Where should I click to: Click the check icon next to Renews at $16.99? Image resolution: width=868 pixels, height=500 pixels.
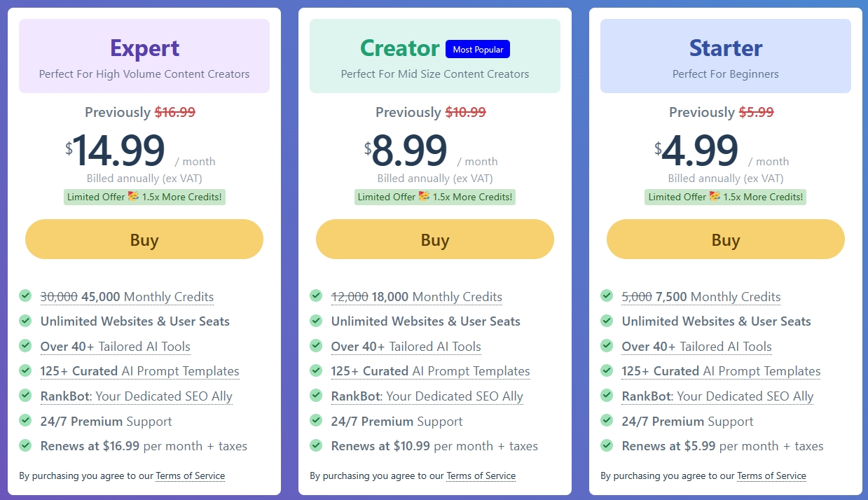pyautogui.click(x=25, y=445)
